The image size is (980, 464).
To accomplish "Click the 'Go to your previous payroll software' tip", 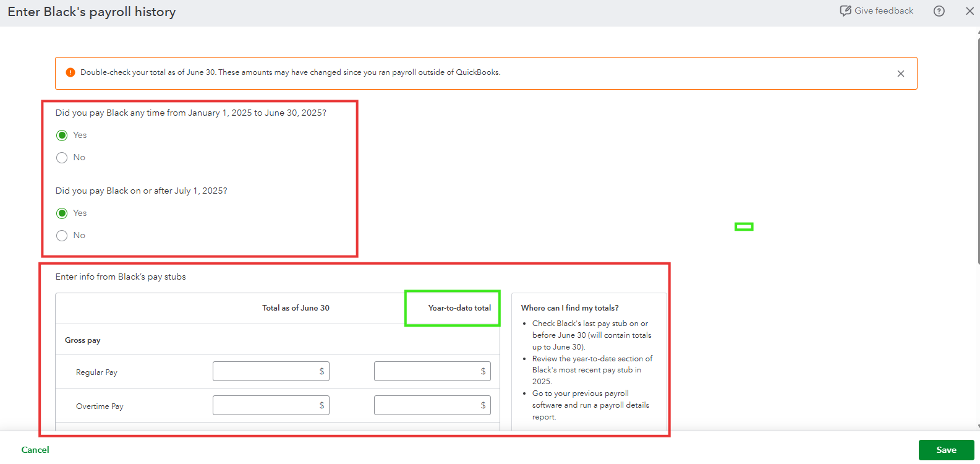I will point(590,405).
